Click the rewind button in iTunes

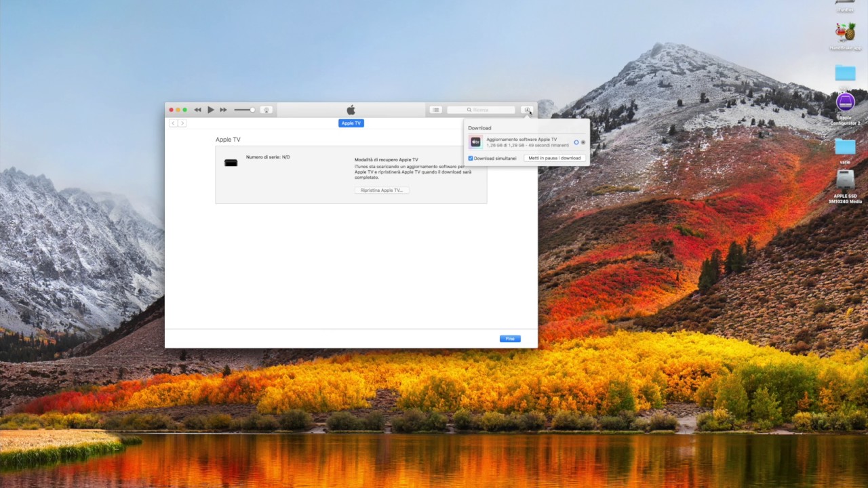(197, 110)
